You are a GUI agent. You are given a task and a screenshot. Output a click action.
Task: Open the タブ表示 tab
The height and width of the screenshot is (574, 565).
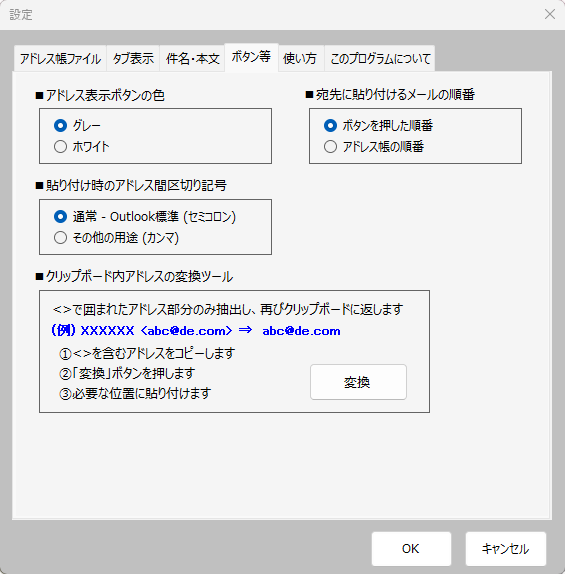point(133,58)
